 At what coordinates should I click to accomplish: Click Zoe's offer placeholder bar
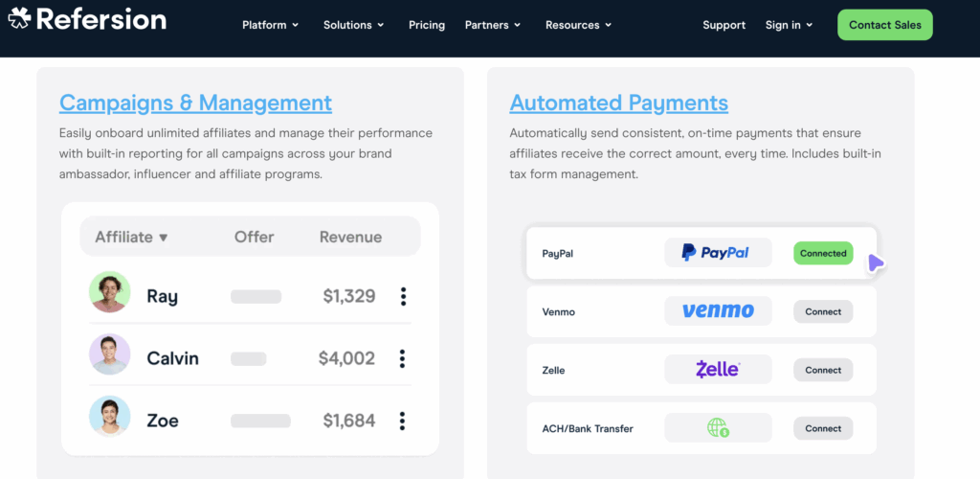pos(260,421)
